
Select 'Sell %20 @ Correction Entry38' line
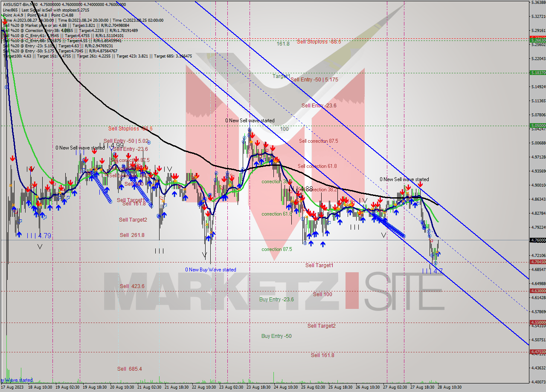click(x=70, y=30)
